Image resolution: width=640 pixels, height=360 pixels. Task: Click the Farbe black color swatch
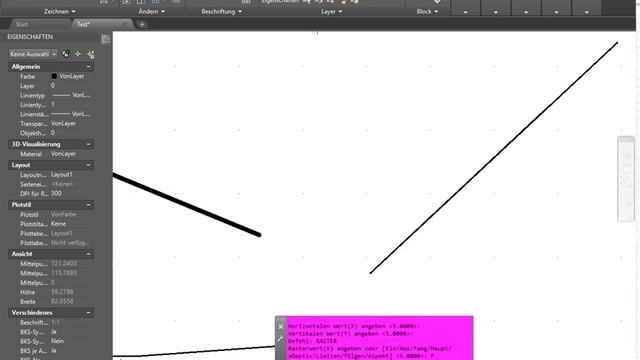click(54, 76)
